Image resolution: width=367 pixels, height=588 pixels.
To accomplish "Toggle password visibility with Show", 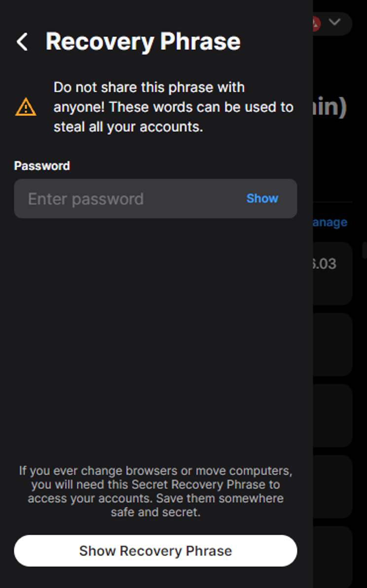I will point(262,198).
